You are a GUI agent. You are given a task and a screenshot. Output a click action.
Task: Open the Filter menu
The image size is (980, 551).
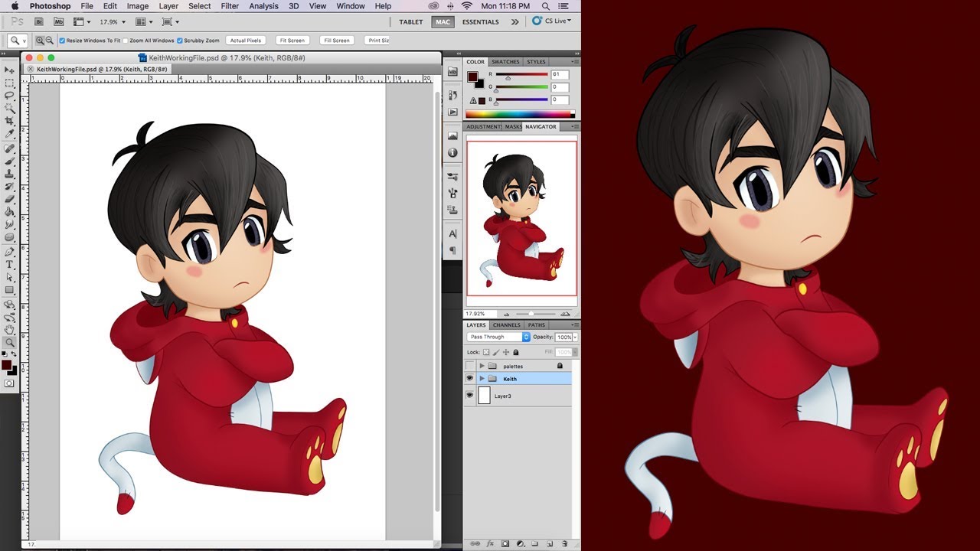(230, 6)
